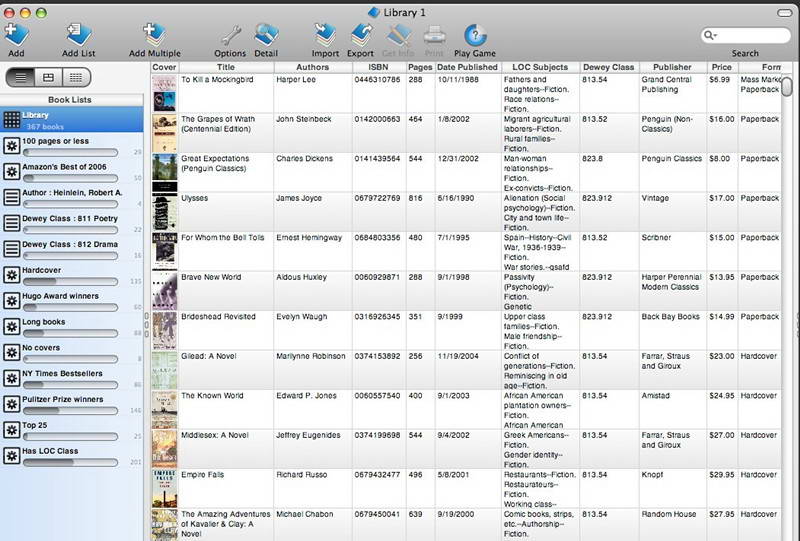Click the Add Multiple books icon
The height and width of the screenshot is (541, 800).
click(x=155, y=35)
